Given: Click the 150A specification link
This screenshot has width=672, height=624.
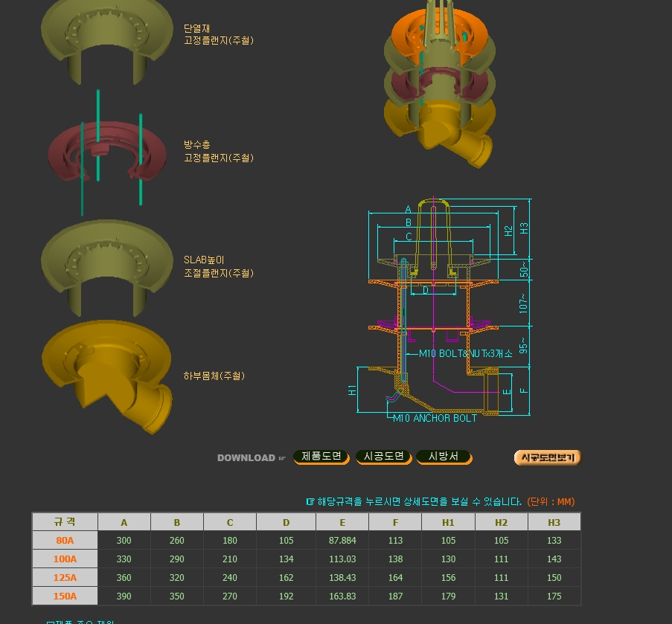Looking at the screenshot, I should pos(65,596).
